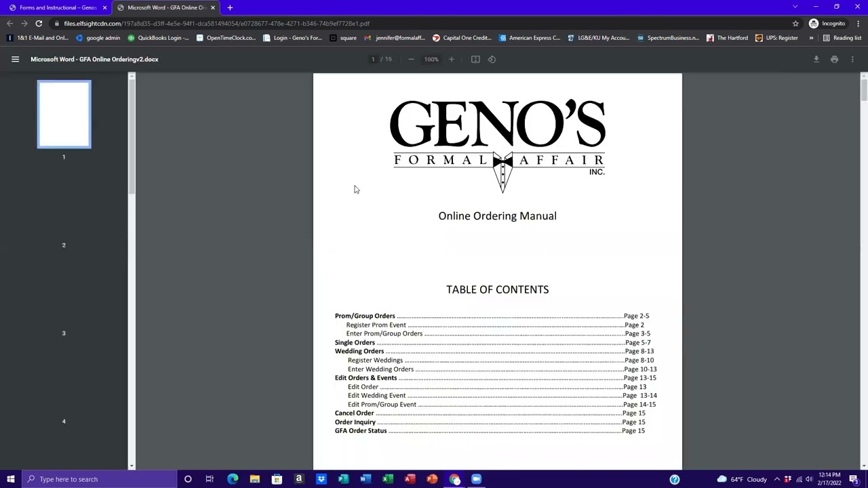
Task: Open LG&E/KU My Account bookmark
Action: tap(599, 38)
